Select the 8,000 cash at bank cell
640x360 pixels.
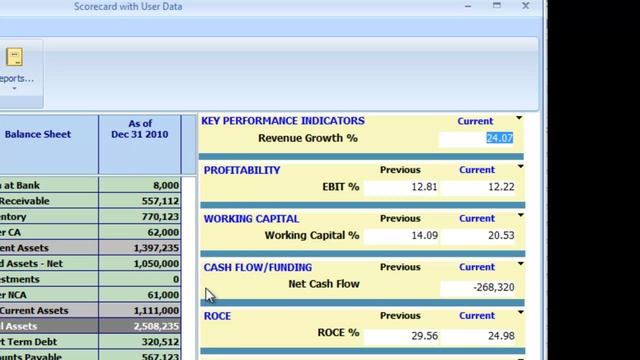140,185
